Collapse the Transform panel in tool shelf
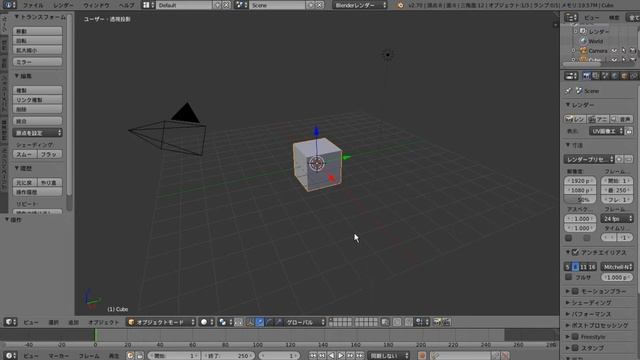The image size is (640, 360). pyautogui.click(x=39, y=17)
